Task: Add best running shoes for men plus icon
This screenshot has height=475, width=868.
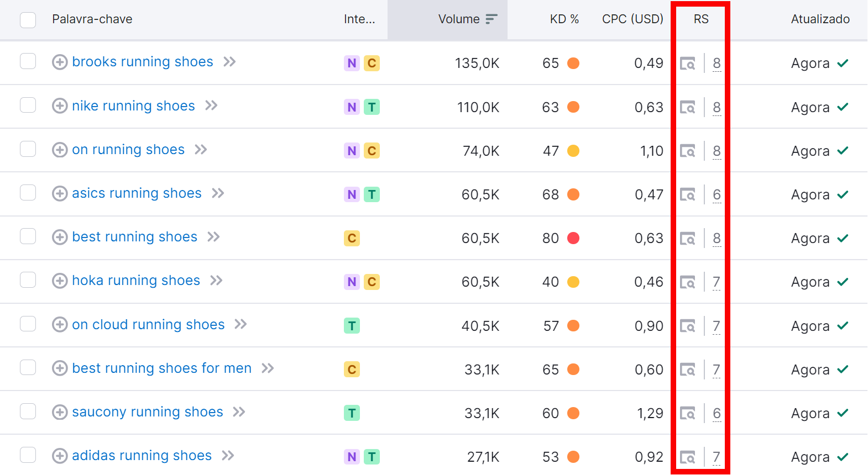Action: [60, 368]
